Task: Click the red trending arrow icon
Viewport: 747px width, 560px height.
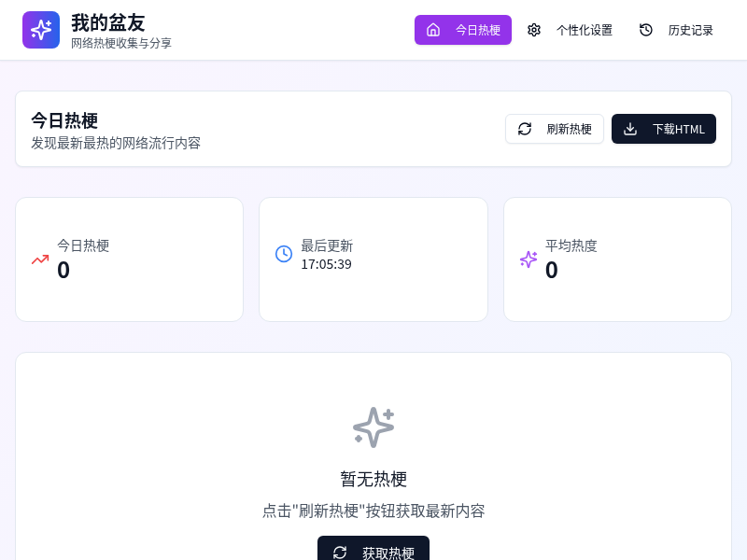Action: click(x=40, y=259)
